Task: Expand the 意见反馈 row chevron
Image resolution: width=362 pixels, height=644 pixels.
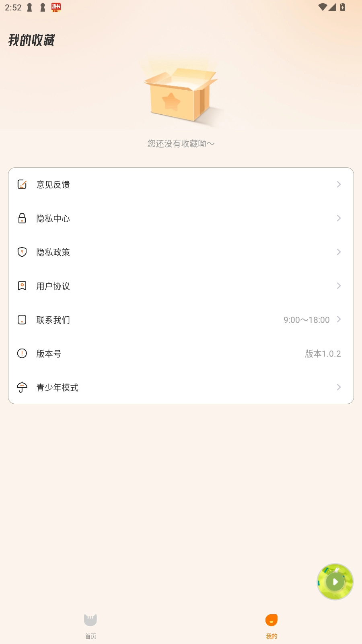Action: coord(339,184)
